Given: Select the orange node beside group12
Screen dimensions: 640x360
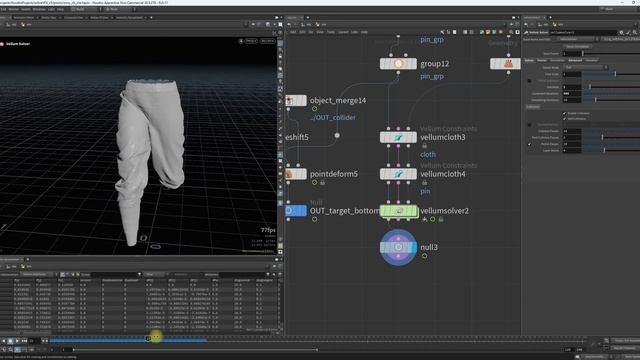Looking at the screenshot, I should [505, 64].
